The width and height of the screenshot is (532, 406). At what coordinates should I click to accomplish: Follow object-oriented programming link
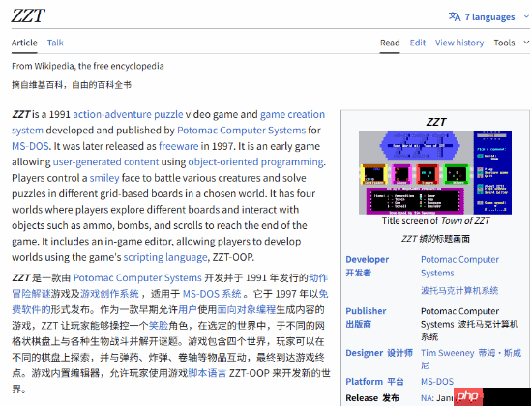tap(255, 162)
